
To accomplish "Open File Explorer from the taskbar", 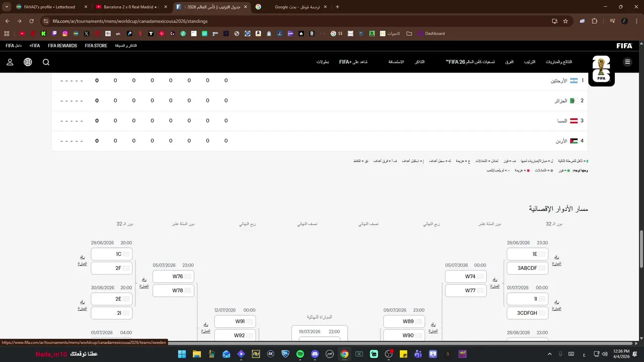I will click(x=197, y=354).
